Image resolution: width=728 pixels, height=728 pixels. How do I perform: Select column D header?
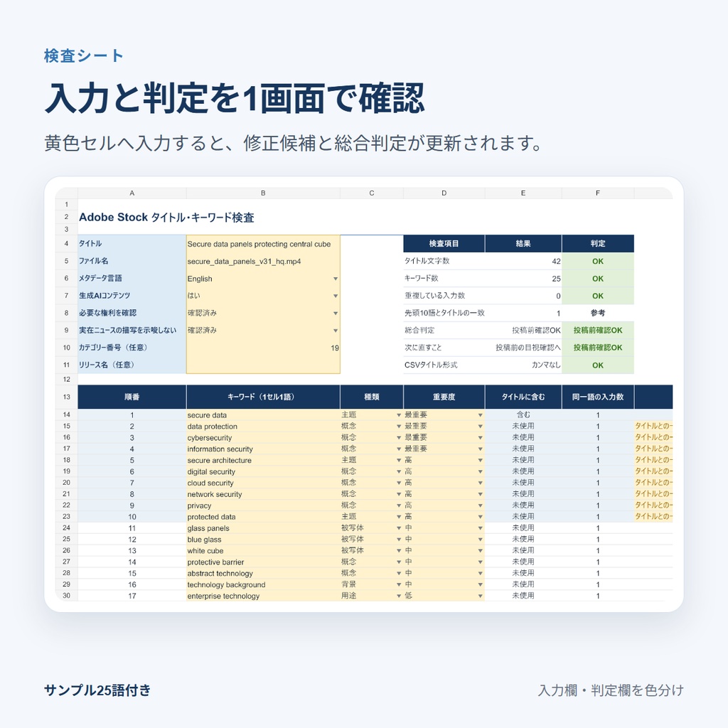coord(444,193)
